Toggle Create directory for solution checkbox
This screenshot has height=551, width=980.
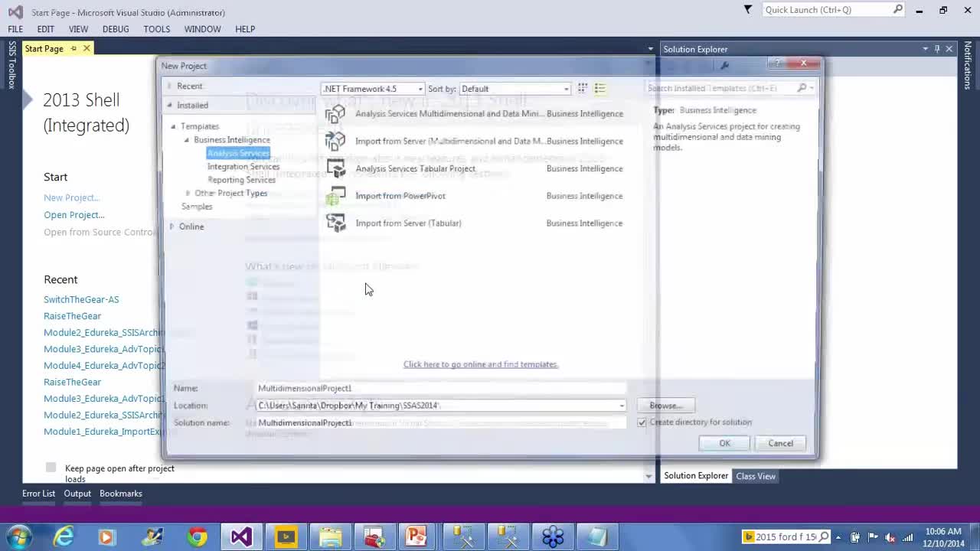pyautogui.click(x=642, y=422)
